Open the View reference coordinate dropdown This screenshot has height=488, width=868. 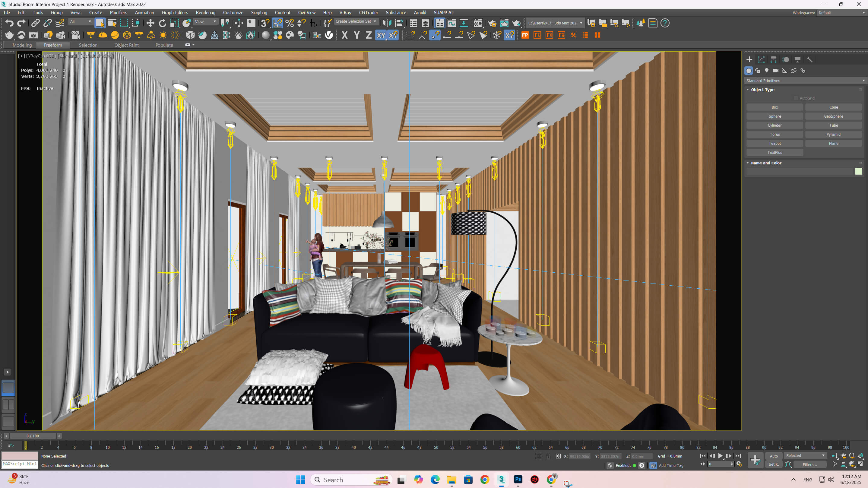coord(206,22)
